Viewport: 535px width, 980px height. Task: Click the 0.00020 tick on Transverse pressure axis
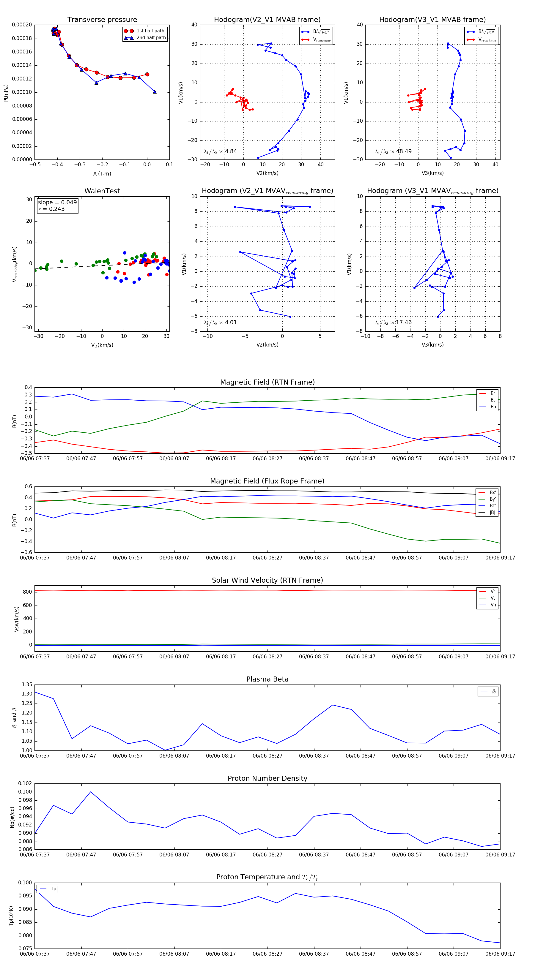pos(22,25)
